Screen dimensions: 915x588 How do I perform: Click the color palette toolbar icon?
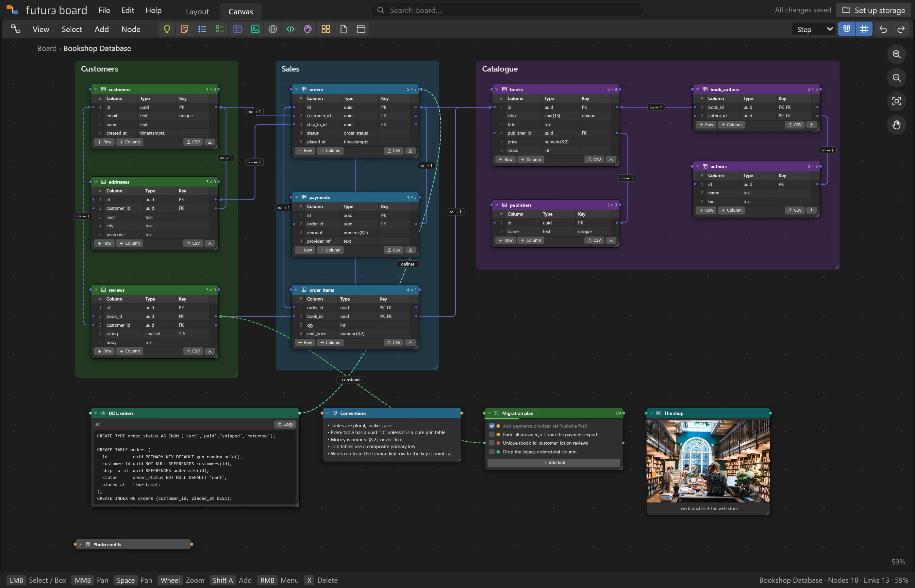click(308, 29)
